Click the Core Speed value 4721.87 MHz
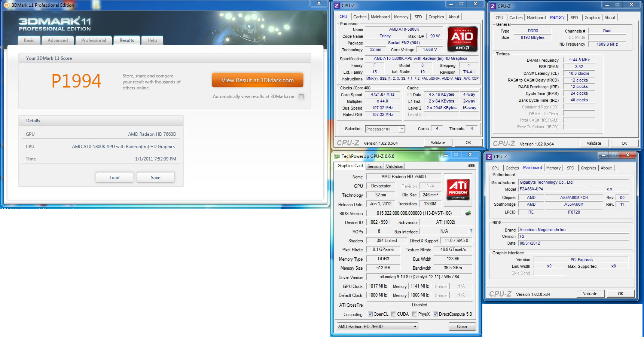Viewport: 644px width, 337px height. [x=382, y=95]
